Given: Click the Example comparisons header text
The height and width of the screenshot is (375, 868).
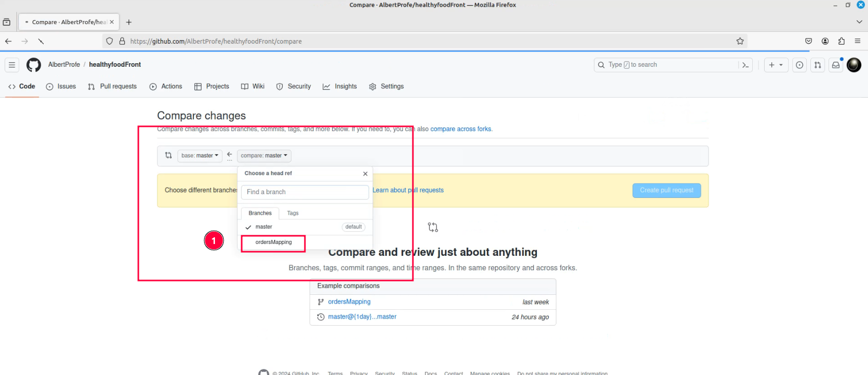Looking at the screenshot, I should [x=348, y=286].
